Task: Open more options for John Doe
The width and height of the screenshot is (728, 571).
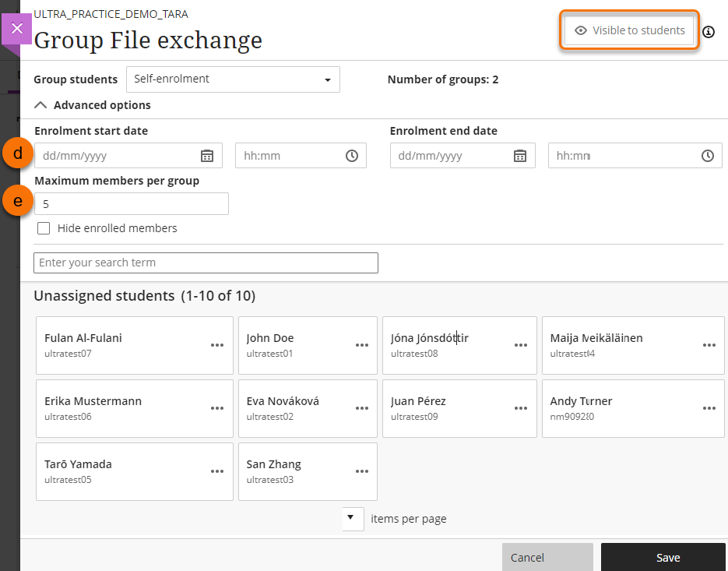Action: coord(362,345)
